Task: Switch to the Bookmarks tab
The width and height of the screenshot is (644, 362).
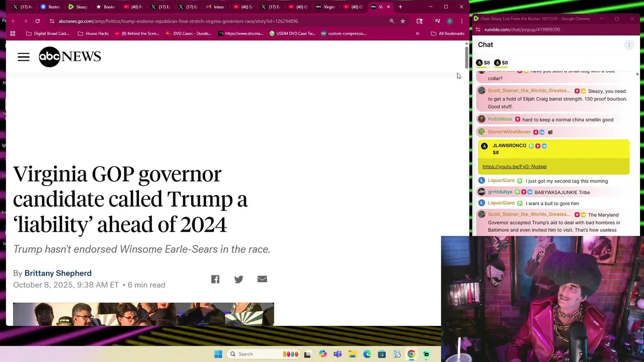Action: pos(106,7)
